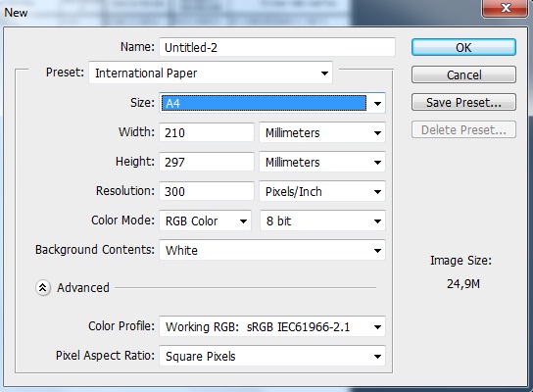The width and height of the screenshot is (533, 392).
Task: Open the Size dropdown set to A4
Action: 272,103
